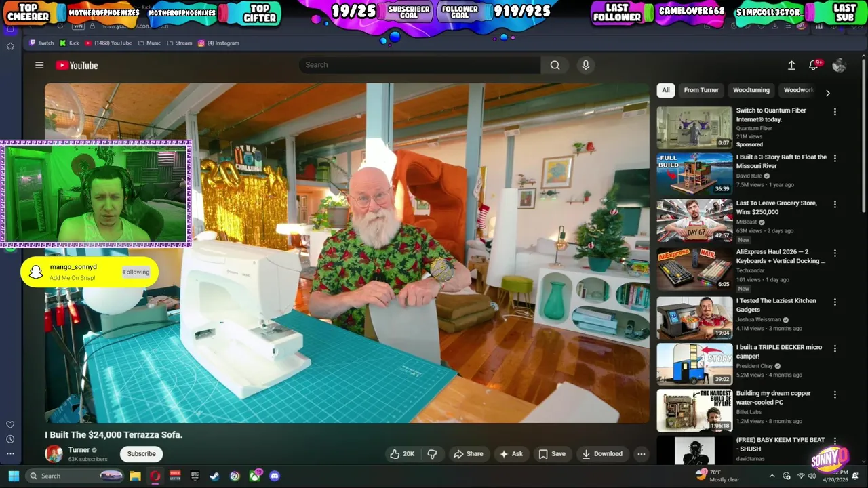Open weather widget showing 78°F
Image resolution: width=868 pixels, height=488 pixels.
(x=719, y=476)
